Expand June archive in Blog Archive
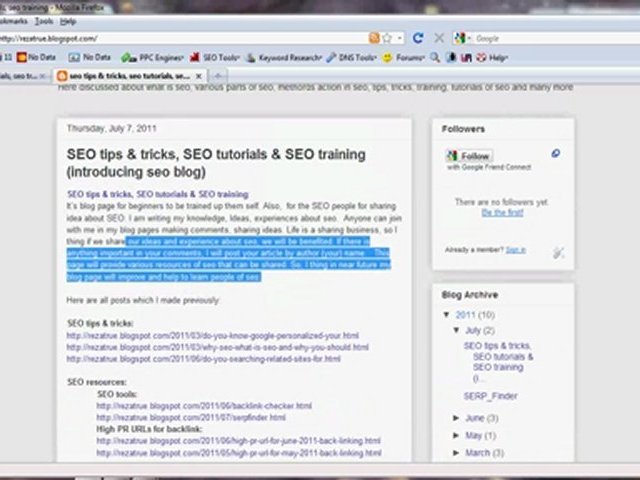640x480 pixels. click(457, 418)
